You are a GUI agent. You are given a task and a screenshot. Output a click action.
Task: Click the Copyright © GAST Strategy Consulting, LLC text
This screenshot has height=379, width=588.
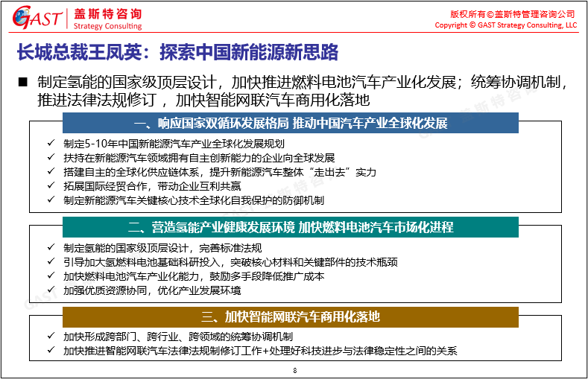505,25
